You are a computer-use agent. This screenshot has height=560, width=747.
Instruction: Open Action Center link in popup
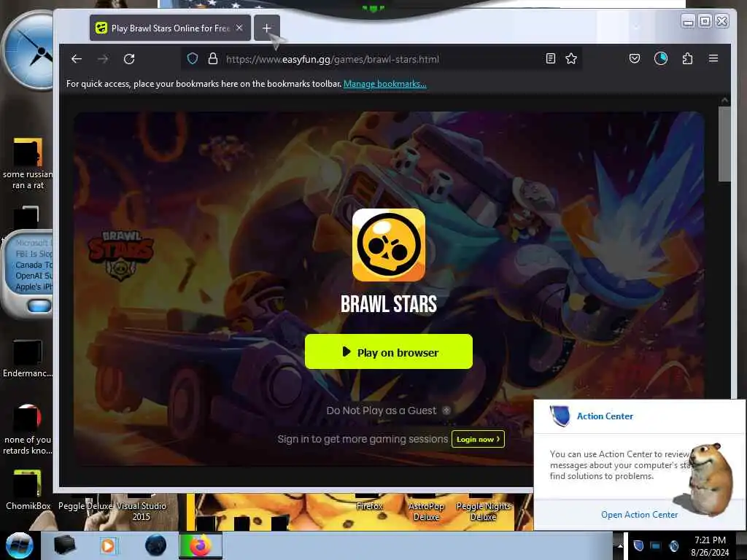(639, 515)
